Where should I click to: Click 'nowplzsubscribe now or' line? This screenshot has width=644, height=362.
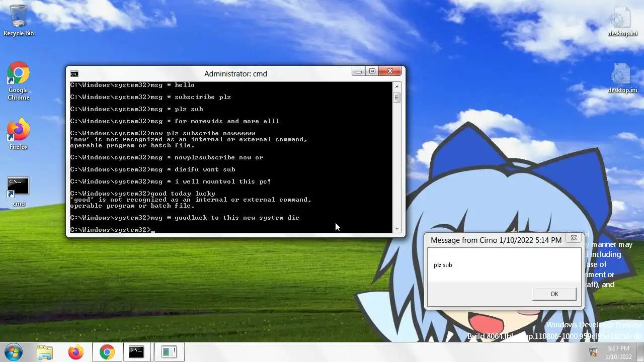167,157
